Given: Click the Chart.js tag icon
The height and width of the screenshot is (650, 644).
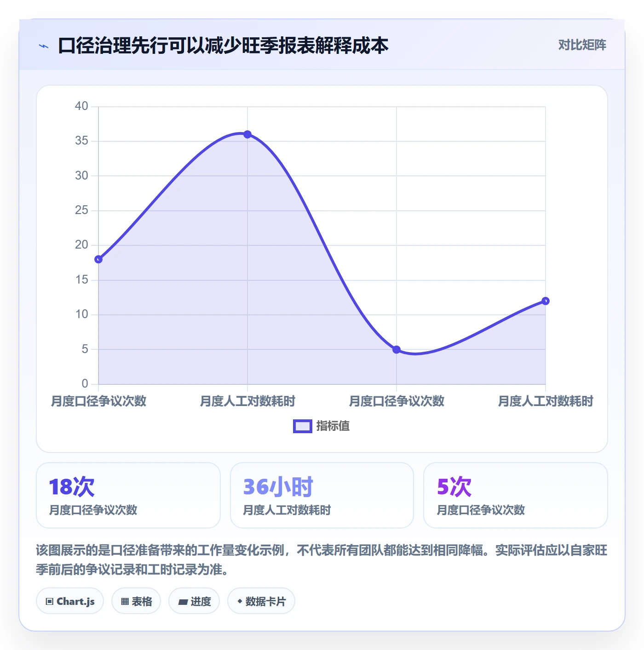Looking at the screenshot, I should tap(50, 601).
